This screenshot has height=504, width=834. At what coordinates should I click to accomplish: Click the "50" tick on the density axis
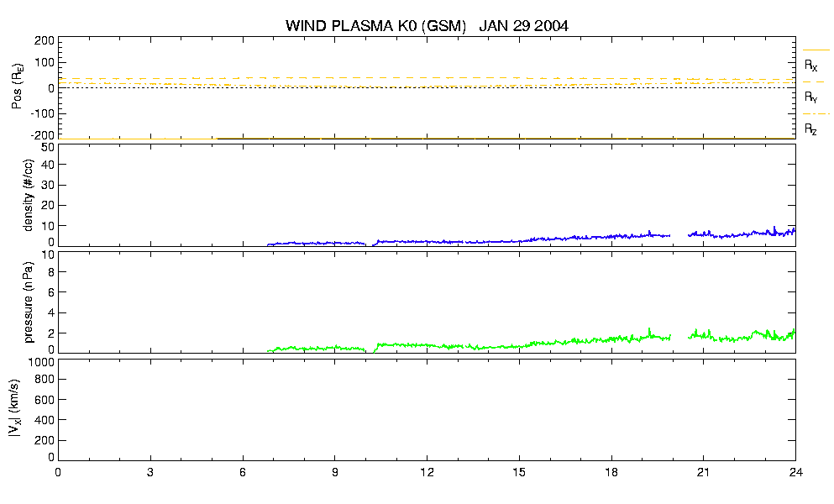[48, 148]
